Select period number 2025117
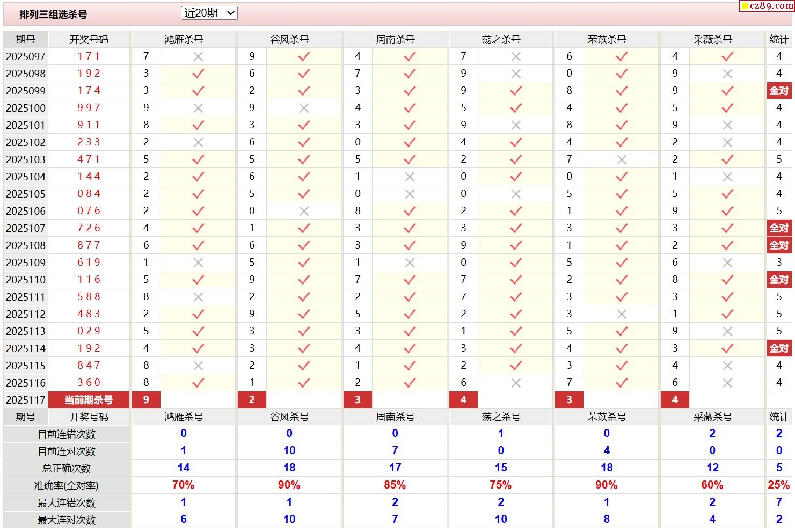795x532 pixels. click(26, 400)
